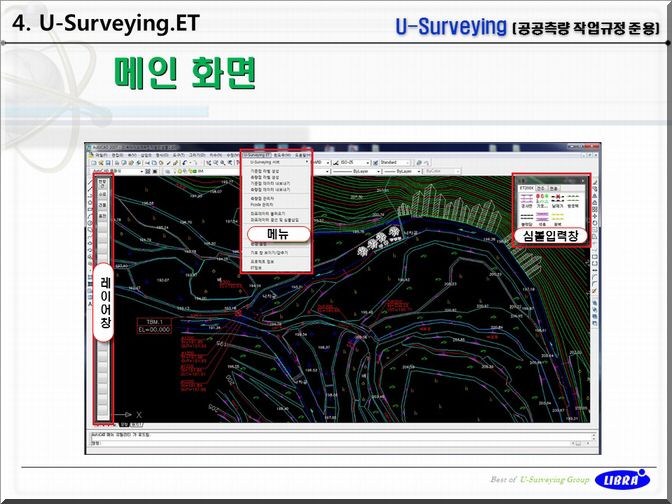Screen dimensions: 672x504
Task: Click TBM.1 label box in drawing
Action: click(154, 321)
